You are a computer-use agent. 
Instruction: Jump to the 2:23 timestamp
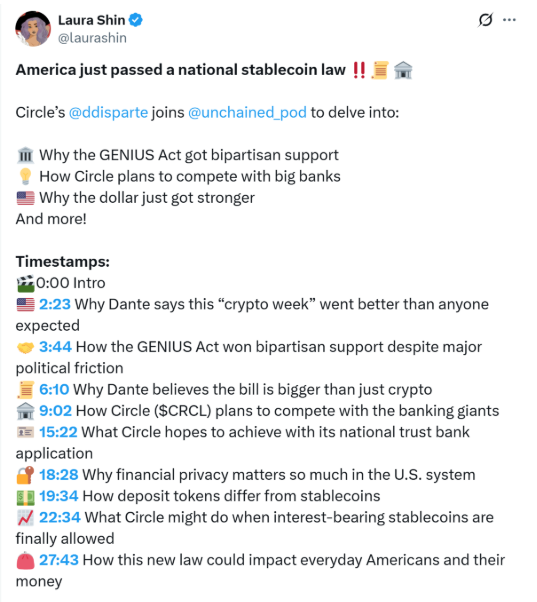coord(55,304)
